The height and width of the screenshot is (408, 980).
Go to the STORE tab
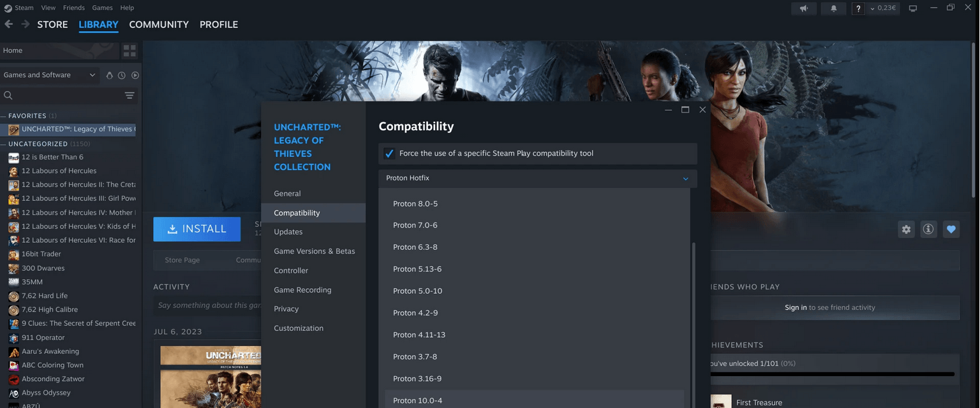coord(52,24)
